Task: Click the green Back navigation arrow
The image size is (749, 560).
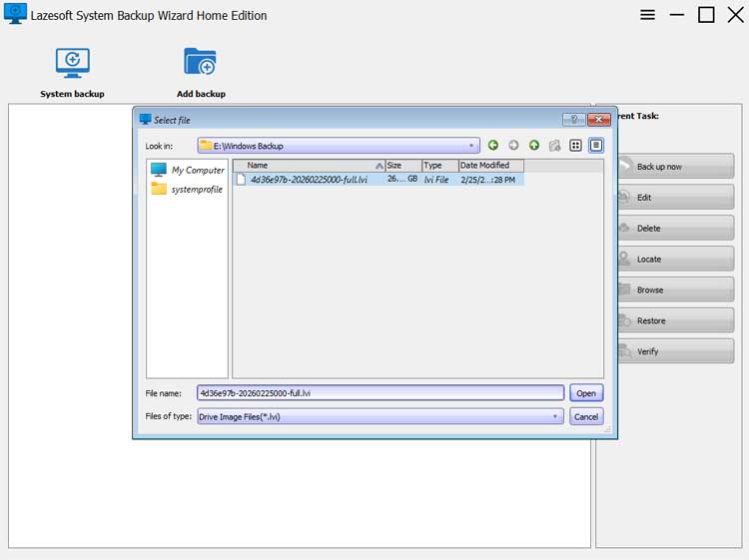Action: point(493,145)
